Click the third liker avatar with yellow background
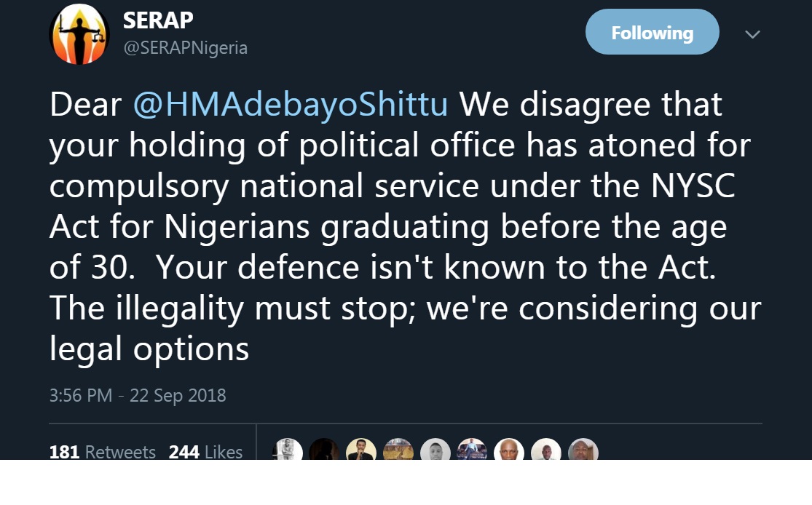812x505 pixels. coord(361,450)
